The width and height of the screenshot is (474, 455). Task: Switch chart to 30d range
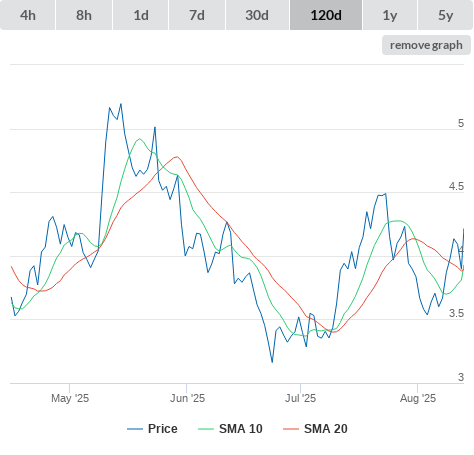click(257, 15)
